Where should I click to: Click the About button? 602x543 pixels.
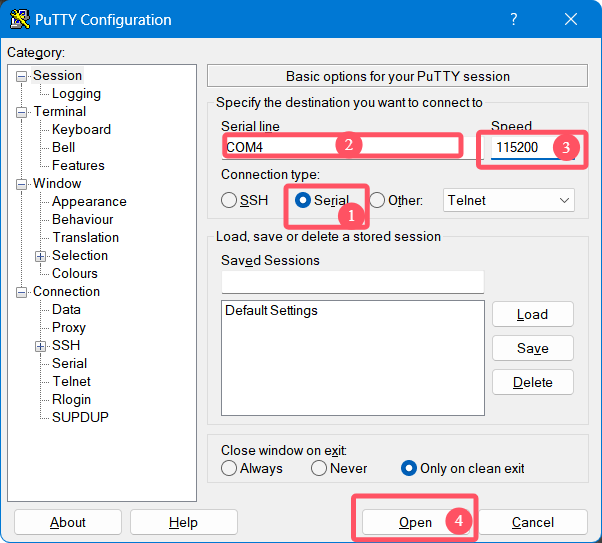click(x=68, y=522)
